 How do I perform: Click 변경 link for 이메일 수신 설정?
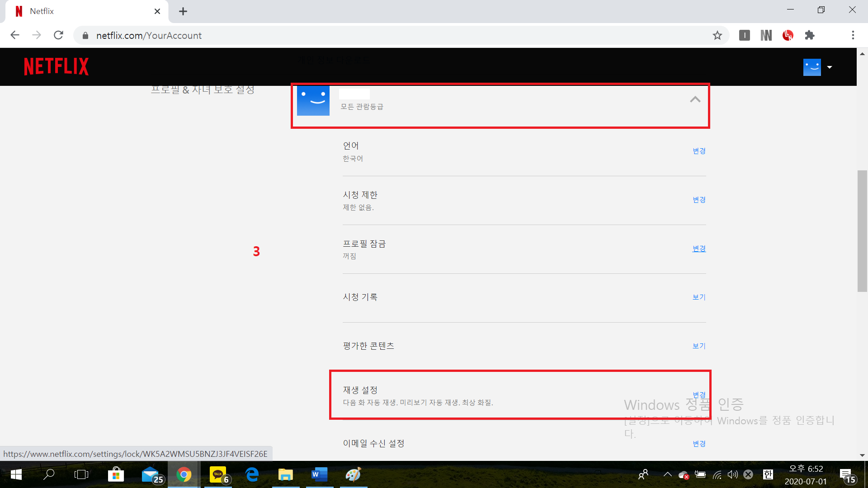[x=699, y=444]
